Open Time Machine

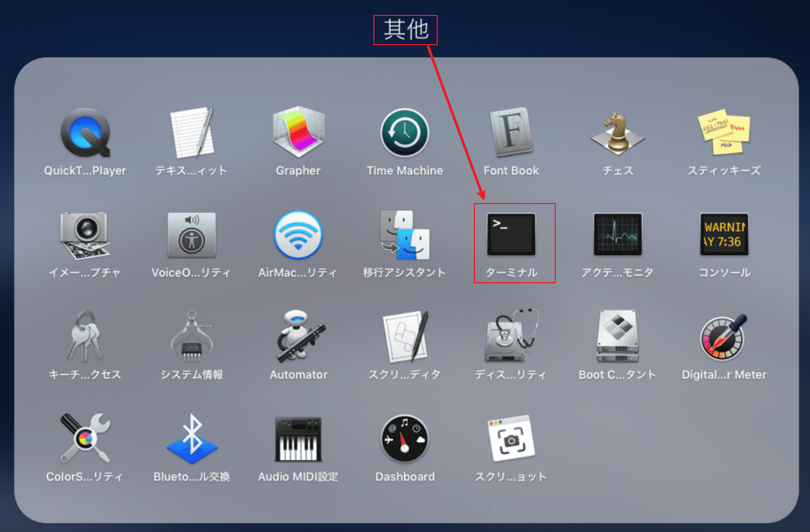click(405, 133)
